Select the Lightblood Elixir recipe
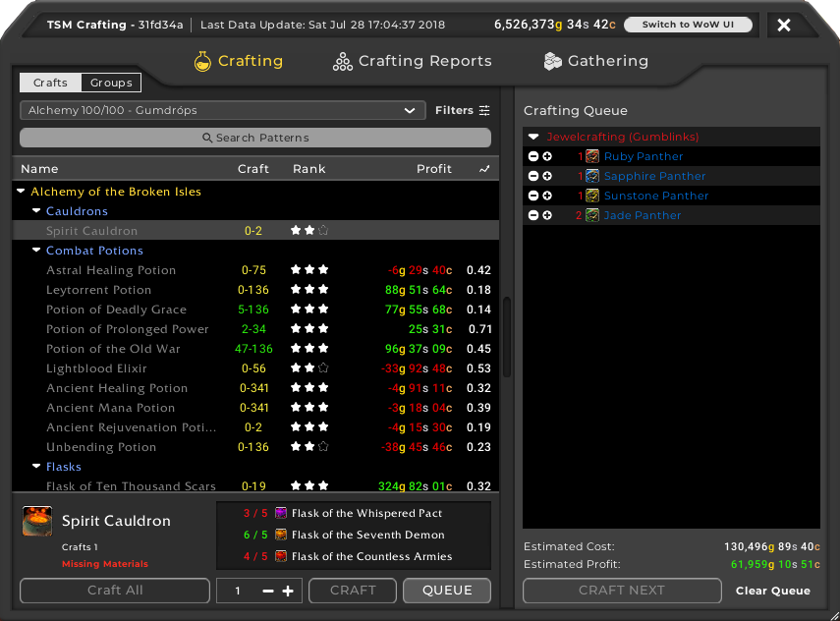The height and width of the screenshot is (621, 840). pos(255,368)
